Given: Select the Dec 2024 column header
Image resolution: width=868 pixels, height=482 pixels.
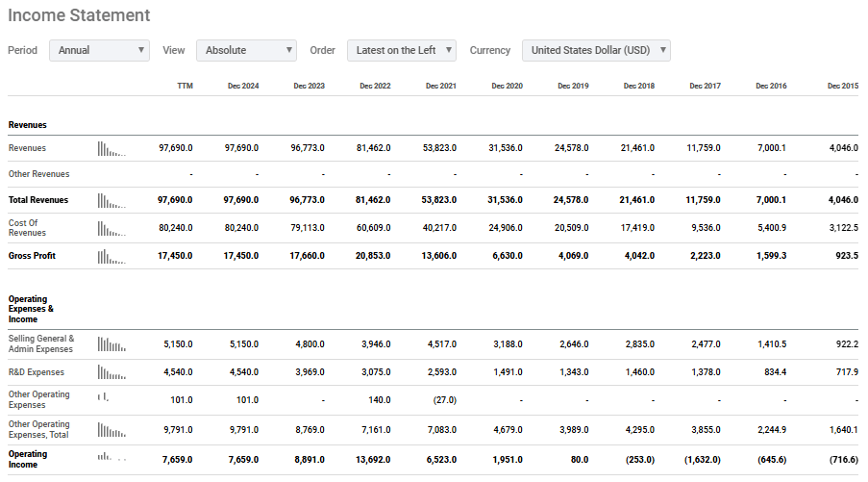Looking at the screenshot, I should pos(243,86).
